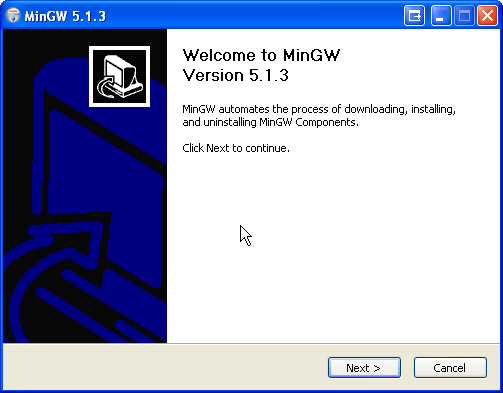Click the white frame around installer logo
Screen dimensions: 503x393
(119, 48)
